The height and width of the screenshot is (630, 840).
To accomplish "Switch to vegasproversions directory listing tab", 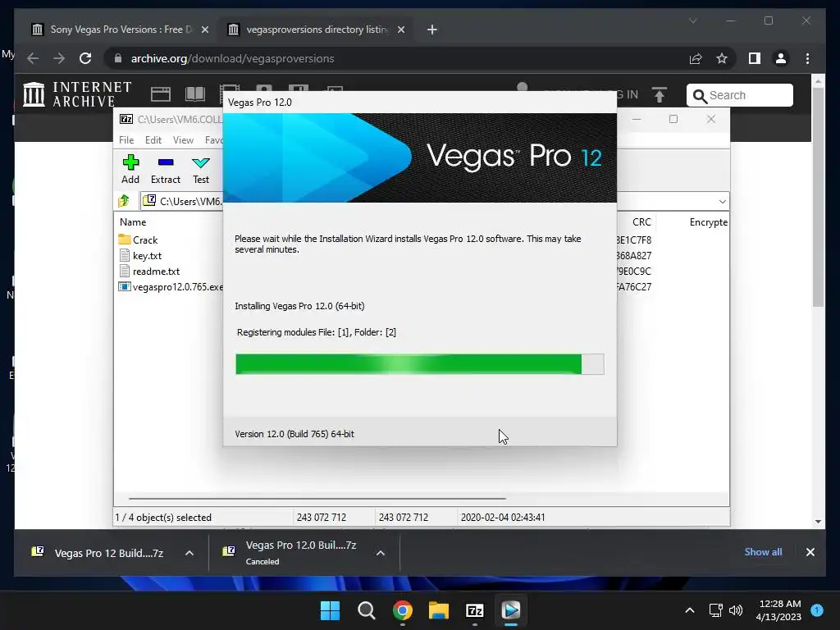I will (316, 30).
